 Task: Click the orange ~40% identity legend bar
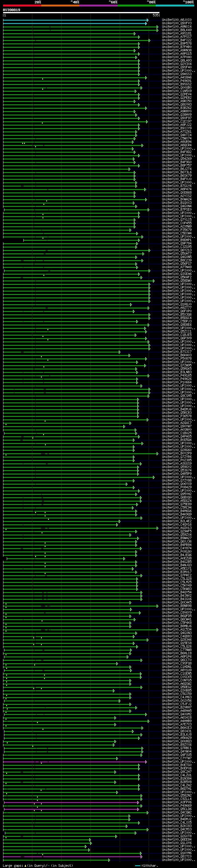point(60,6)
